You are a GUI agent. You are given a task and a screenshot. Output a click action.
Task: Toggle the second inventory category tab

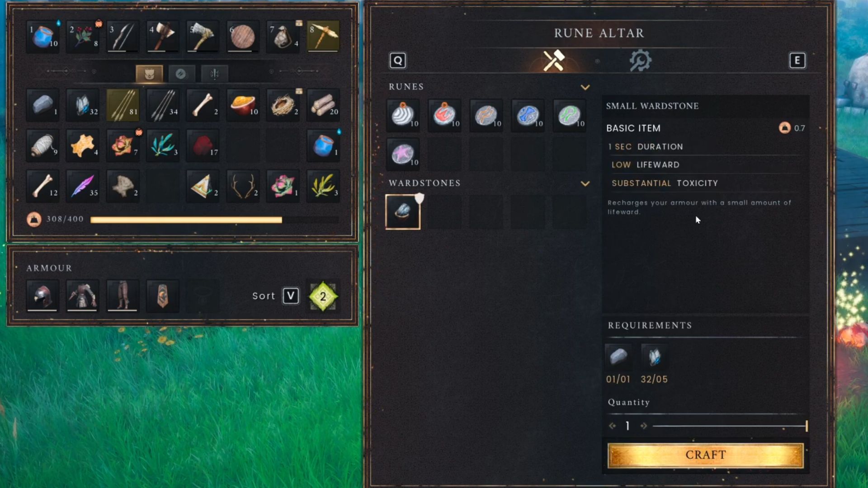coord(181,74)
